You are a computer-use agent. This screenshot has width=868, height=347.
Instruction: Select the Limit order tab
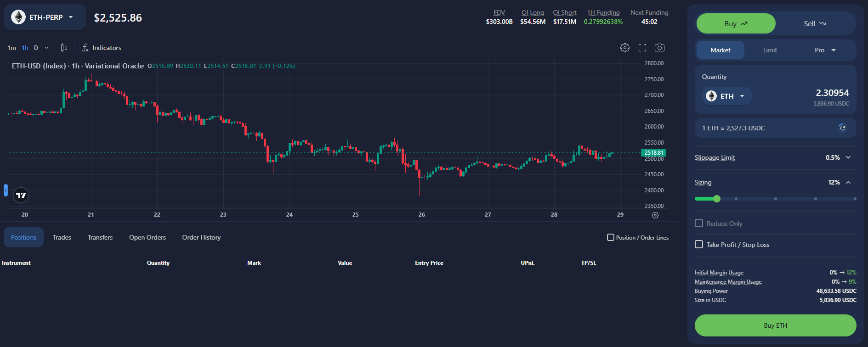click(770, 50)
